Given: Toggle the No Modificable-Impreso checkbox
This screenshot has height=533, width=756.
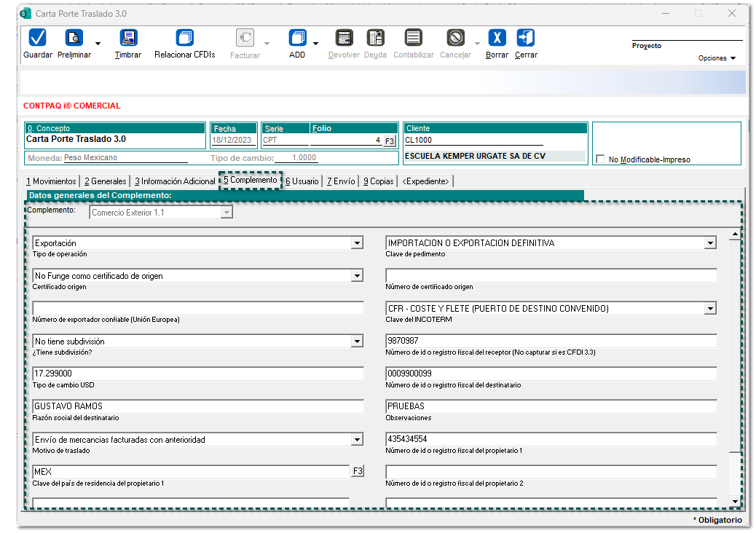Looking at the screenshot, I should pos(600,159).
